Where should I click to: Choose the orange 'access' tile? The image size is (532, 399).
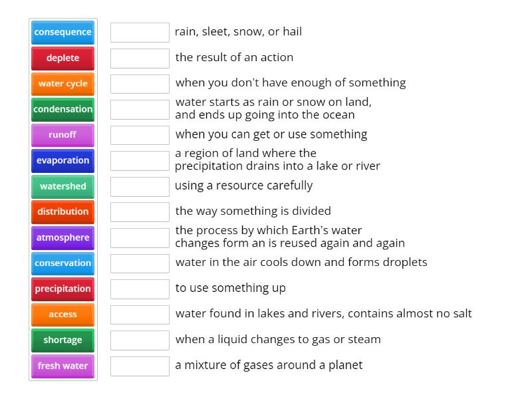click(63, 314)
